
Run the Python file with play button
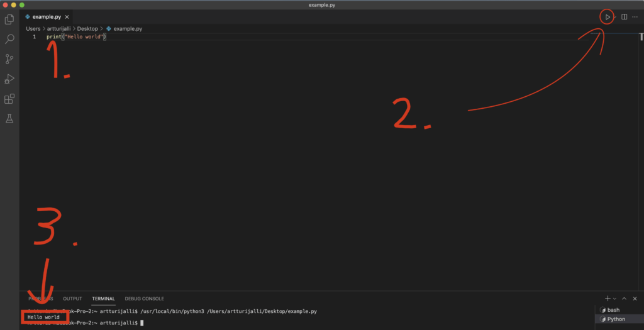608,17
